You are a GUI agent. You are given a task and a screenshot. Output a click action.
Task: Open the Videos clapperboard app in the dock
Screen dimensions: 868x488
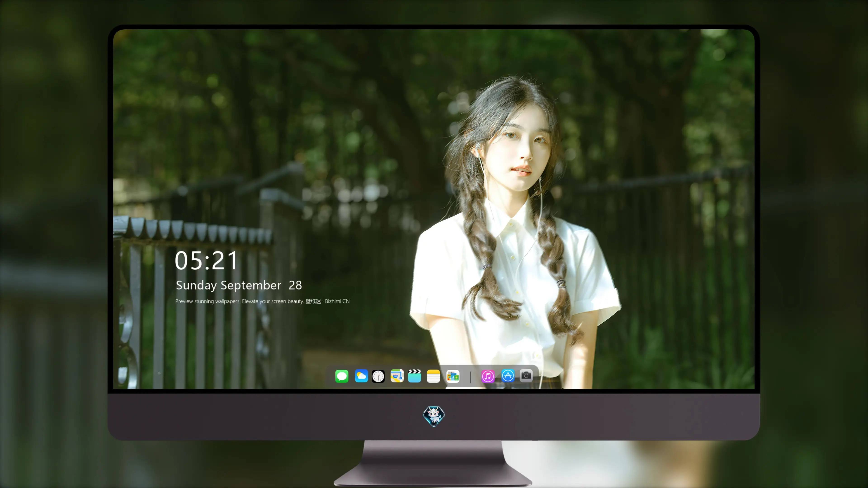point(415,376)
